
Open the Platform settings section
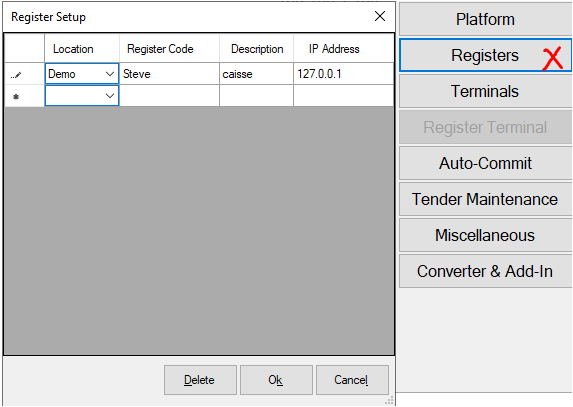(x=485, y=19)
